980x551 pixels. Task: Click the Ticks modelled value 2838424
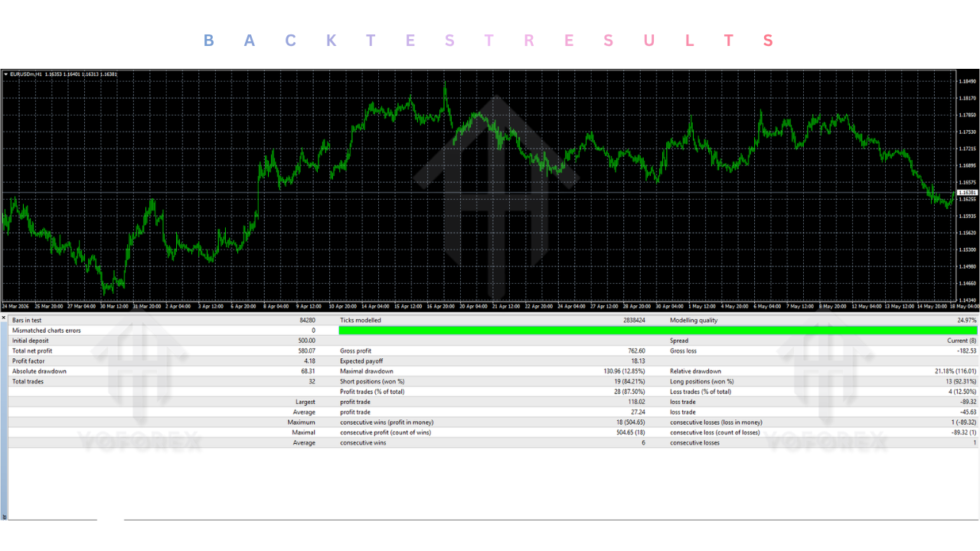634,320
